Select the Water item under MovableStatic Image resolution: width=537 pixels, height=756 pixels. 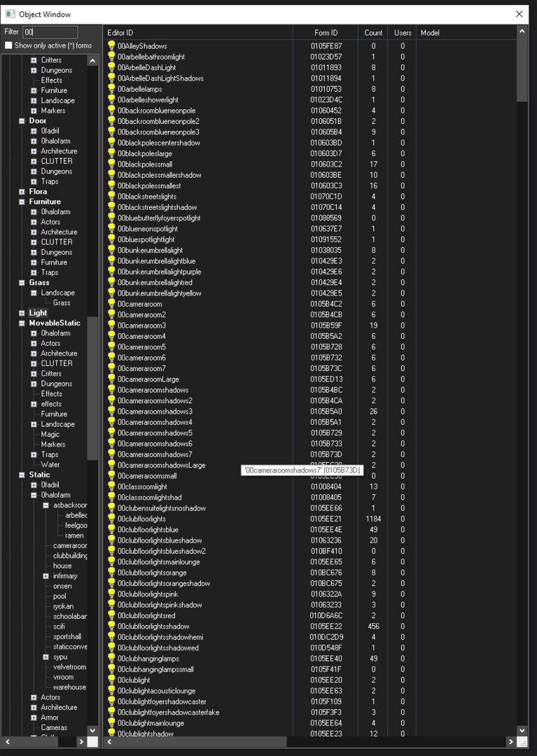pos(50,464)
